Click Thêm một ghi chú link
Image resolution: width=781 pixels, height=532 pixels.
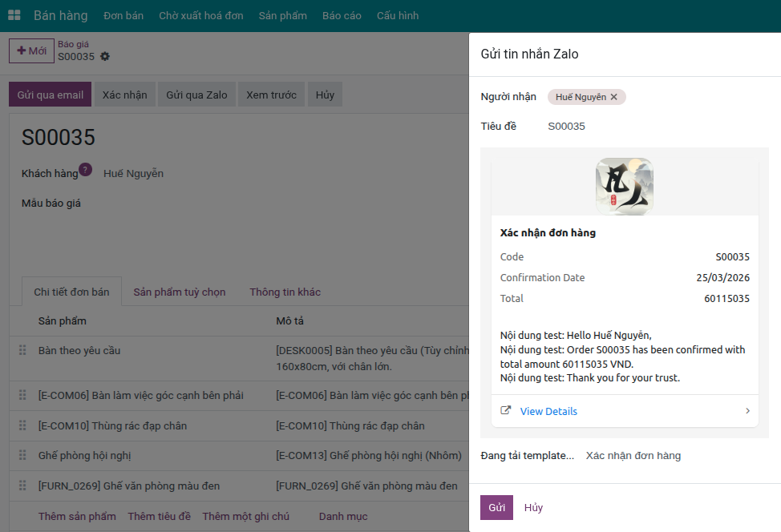[x=245, y=516]
